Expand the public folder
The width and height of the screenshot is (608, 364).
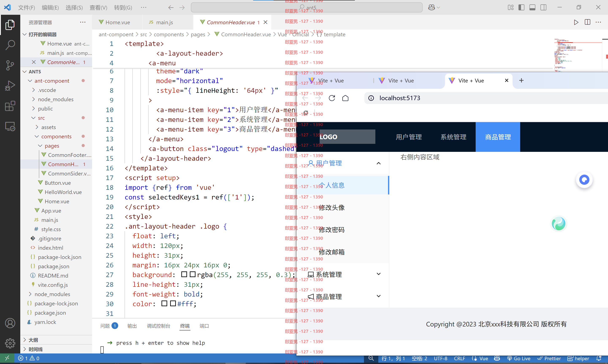pos(34,108)
